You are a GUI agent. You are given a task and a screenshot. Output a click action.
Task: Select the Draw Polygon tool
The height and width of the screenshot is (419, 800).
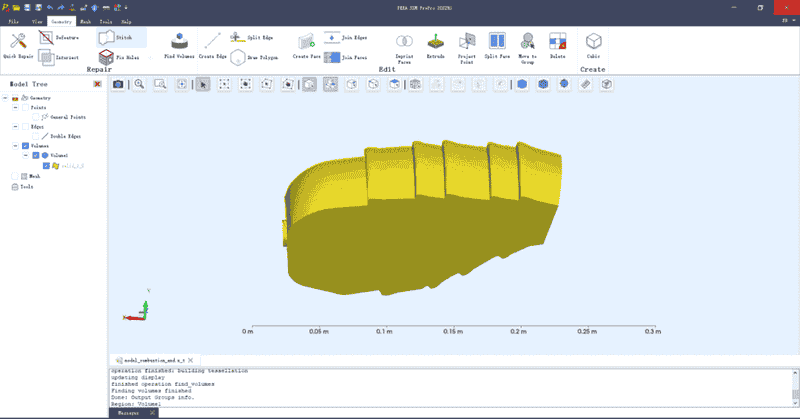tap(254, 57)
